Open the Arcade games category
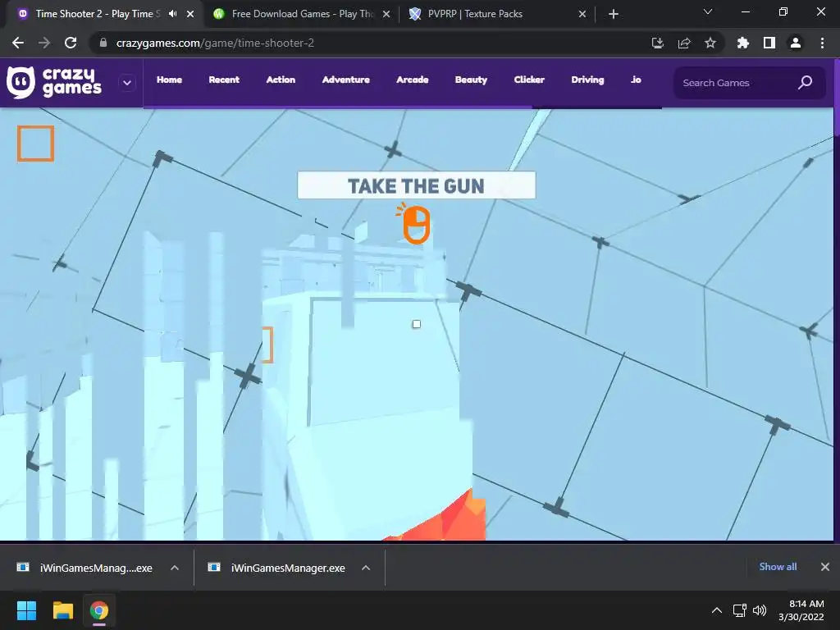The width and height of the screenshot is (840, 630). pyautogui.click(x=412, y=80)
